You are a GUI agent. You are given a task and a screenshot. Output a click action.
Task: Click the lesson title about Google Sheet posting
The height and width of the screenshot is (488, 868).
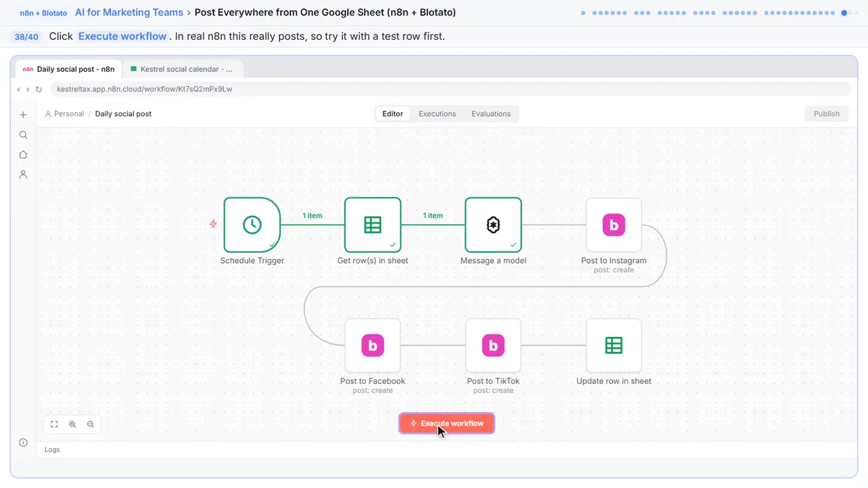point(325,12)
